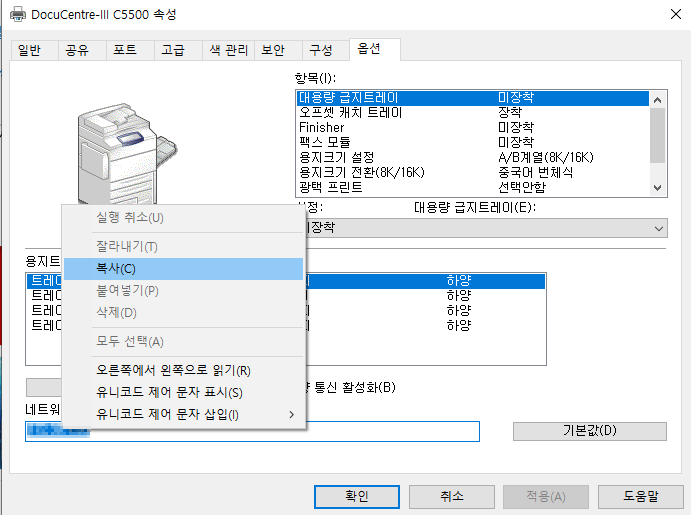
Task: Switch to the 보안 tab
Action: pos(278,50)
